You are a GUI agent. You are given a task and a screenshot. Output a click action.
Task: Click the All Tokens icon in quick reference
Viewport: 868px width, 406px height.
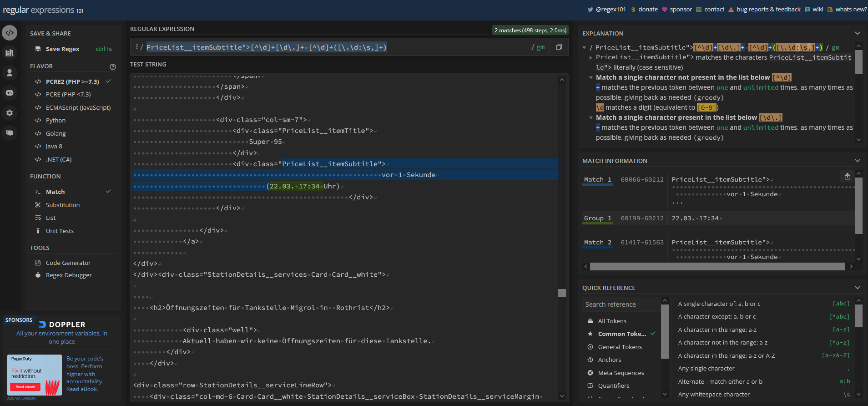(590, 321)
